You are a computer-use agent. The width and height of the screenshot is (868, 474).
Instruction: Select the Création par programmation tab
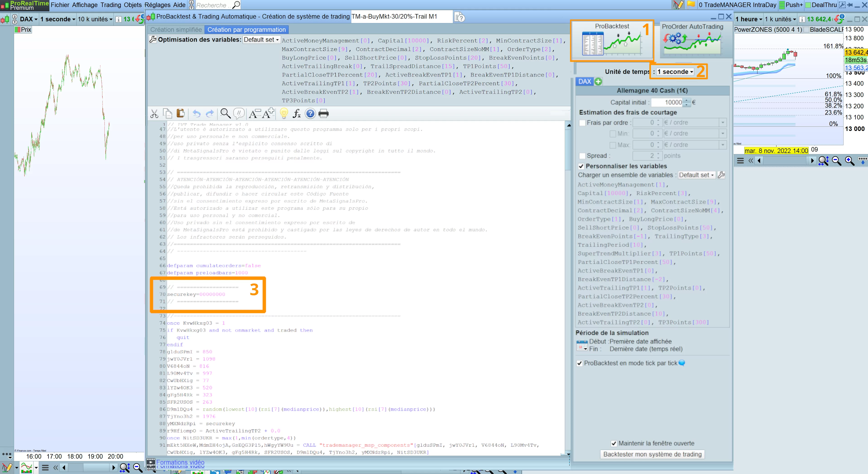[x=247, y=30]
